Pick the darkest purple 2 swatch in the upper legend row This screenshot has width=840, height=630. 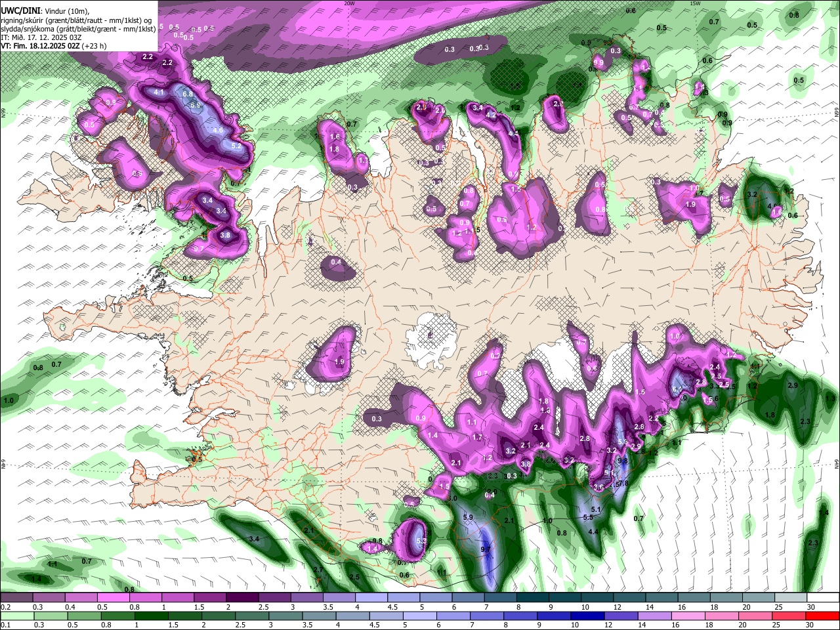(x=242, y=598)
